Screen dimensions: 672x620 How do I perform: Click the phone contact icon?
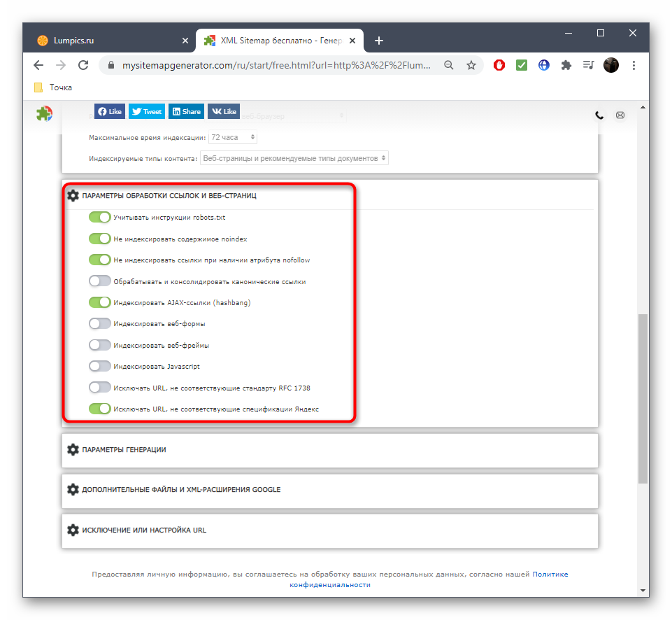pos(599,115)
